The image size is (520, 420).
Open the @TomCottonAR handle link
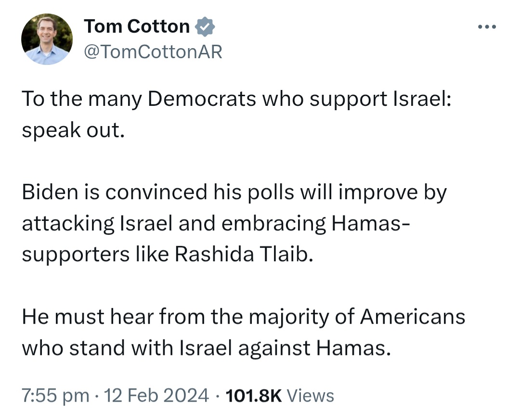tap(153, 51)
